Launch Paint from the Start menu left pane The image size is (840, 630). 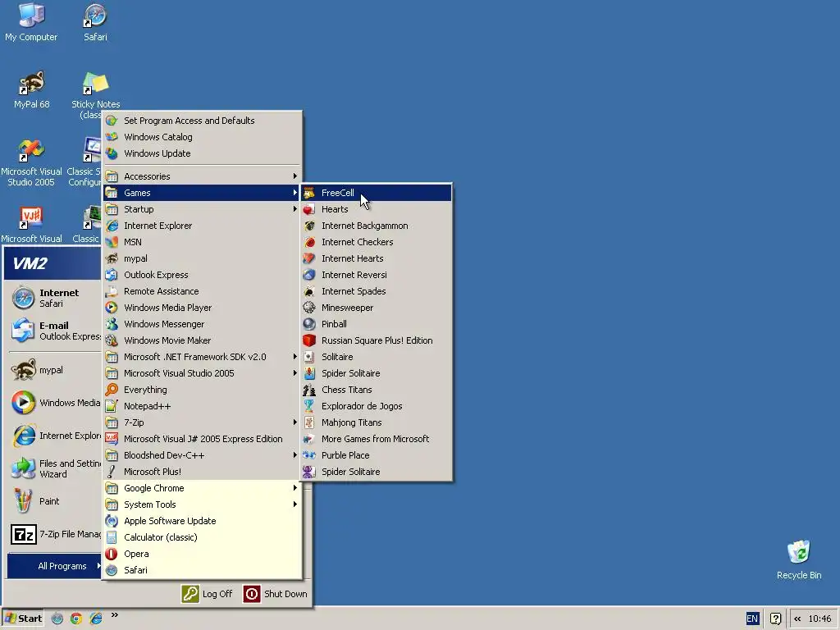click(53, 501)
